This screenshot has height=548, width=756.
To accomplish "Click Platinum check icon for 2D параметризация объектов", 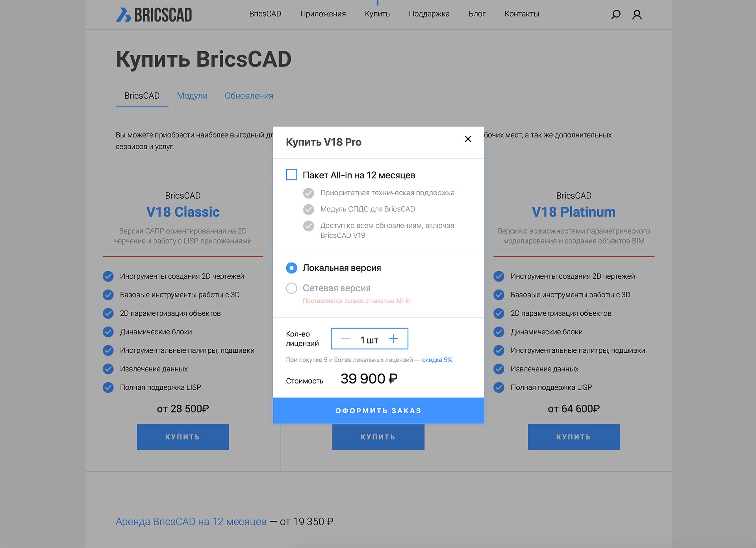I will [x=499, y=313].
